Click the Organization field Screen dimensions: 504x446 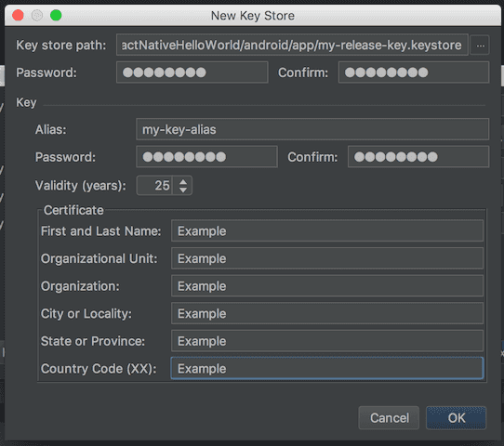pyautogui.click(x=327, y=286)
